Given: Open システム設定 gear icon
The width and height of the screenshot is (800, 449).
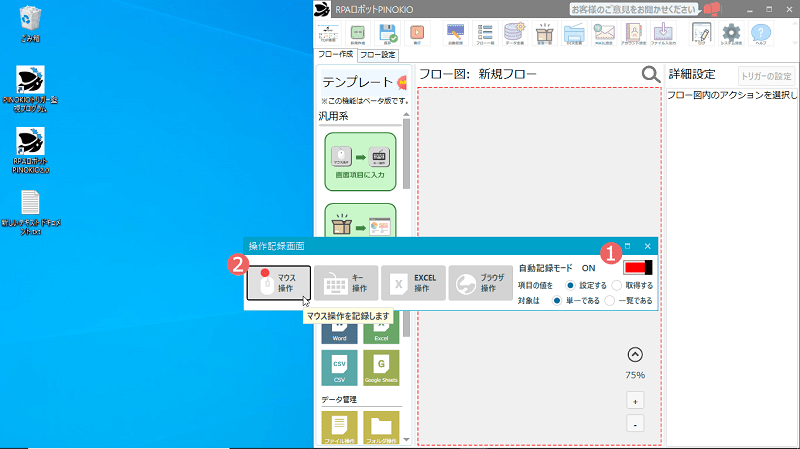Looking at the screenshot, I should (x=731, y=34).
